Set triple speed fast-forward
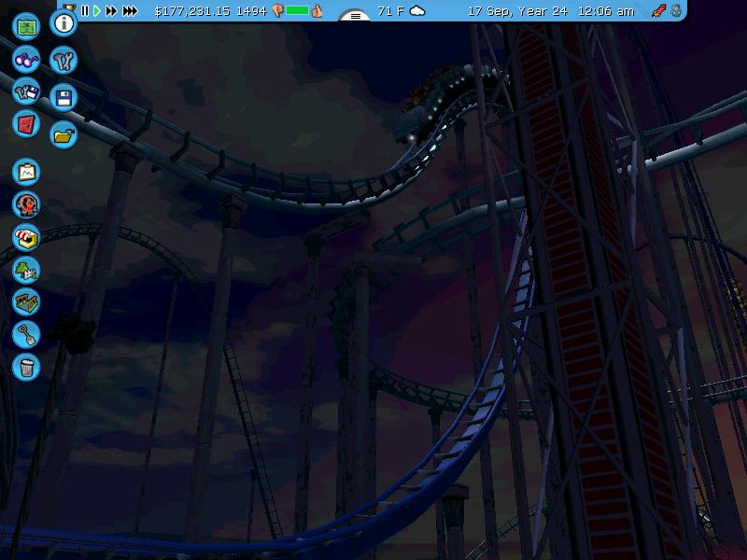Screen dimensions: 747x560 pyautogui.click(x=130, y=10)
